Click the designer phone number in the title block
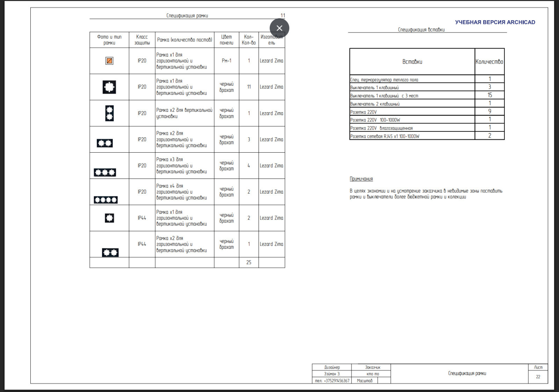The image size is (559, 392). point(332,380)
